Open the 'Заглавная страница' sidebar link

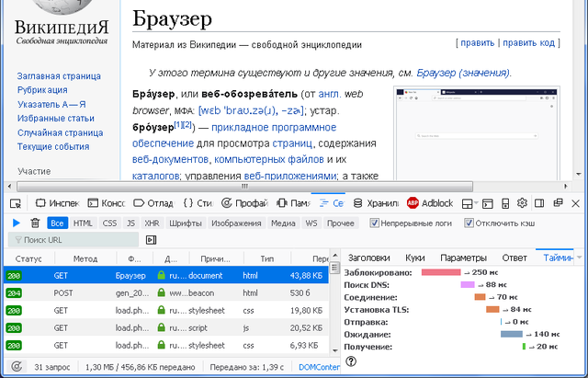click(x=59, y=75)
